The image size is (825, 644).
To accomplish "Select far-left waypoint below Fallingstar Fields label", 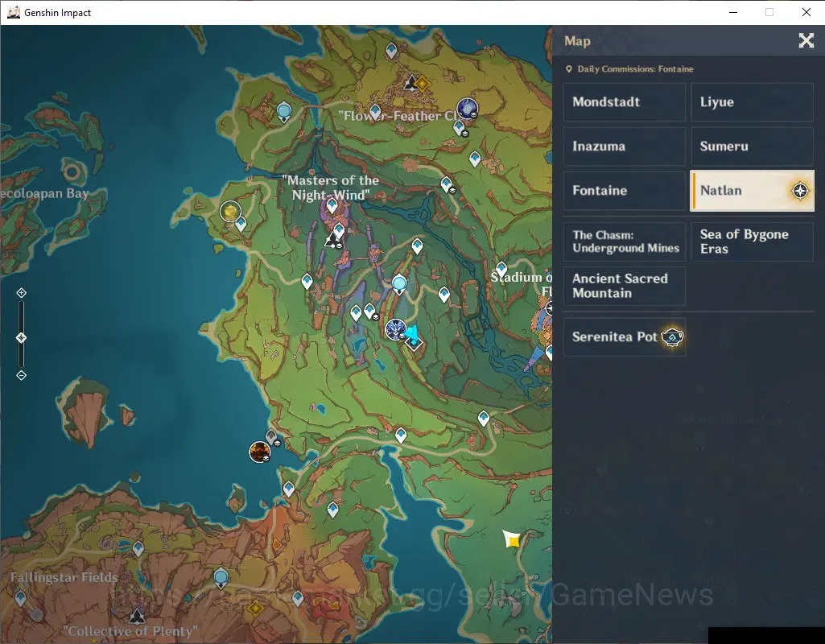I will [20, 598].
